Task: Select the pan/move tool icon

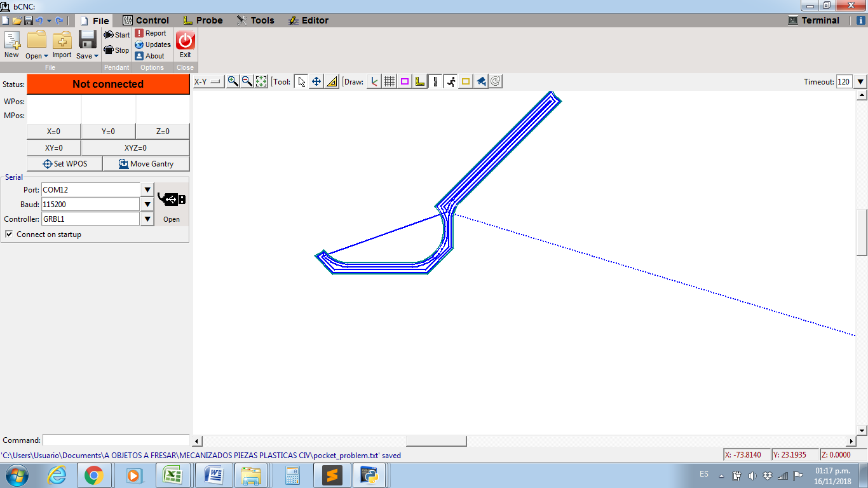Action: pyautogui.click(x=316, y=81)
